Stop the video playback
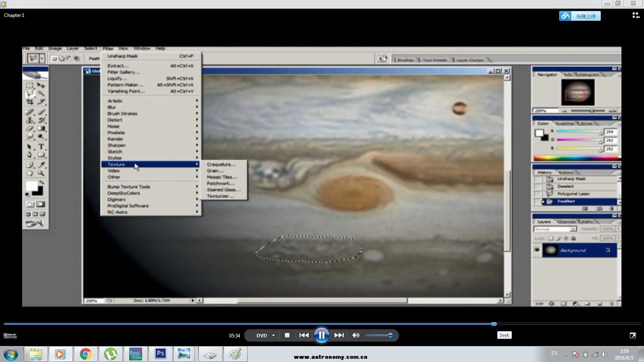The height and width of the screenshot is (362, 644). tap(287, 335)
